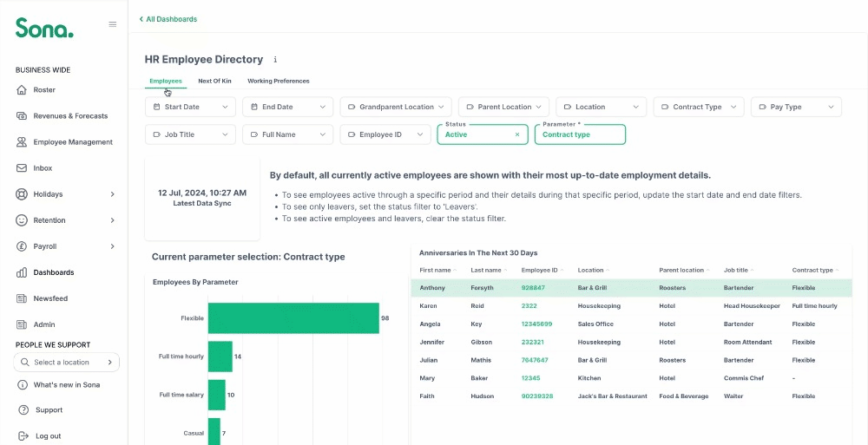Open the Contract Type filter dropdown
868x445 pixels.
pos(698,107)
